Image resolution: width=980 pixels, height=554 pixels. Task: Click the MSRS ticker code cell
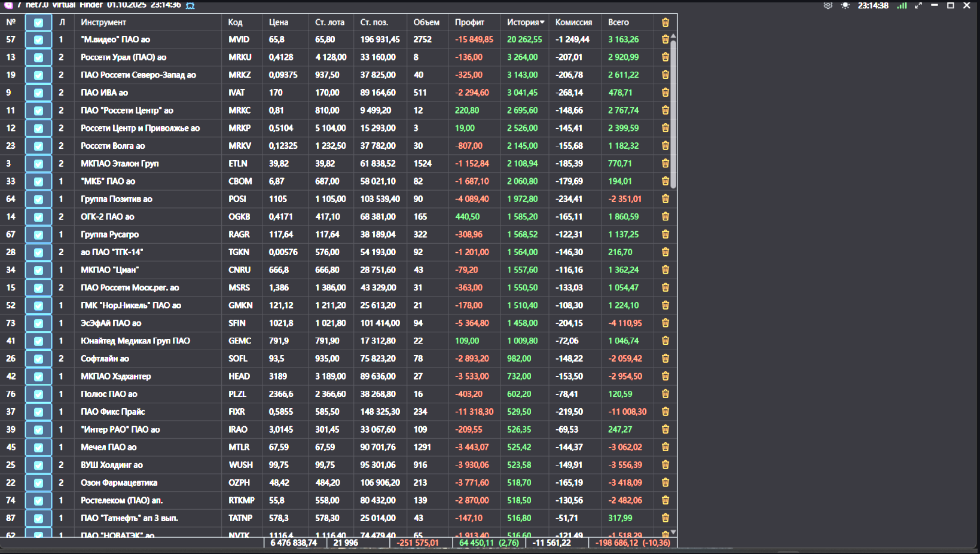(239, 287)
